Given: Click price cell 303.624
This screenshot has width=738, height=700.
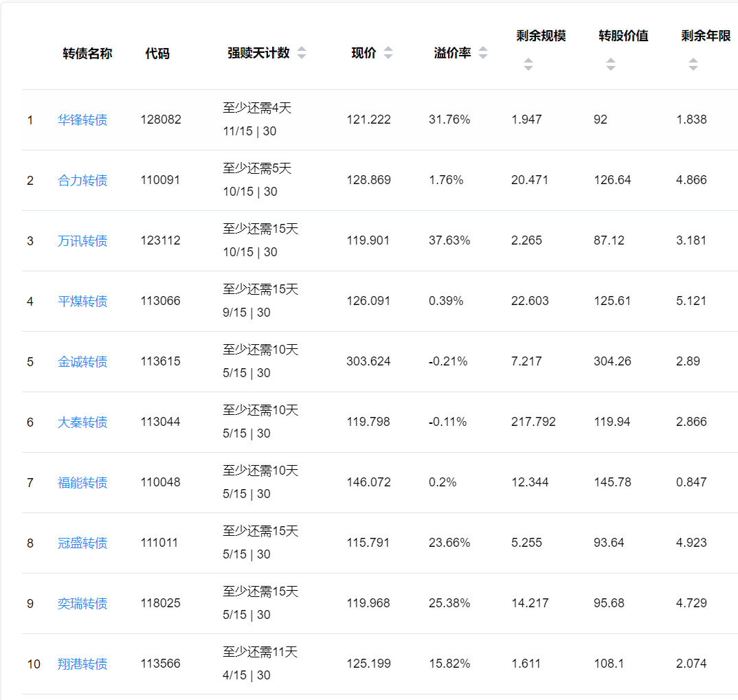Looking at the screenshot, I should (368, 361).
